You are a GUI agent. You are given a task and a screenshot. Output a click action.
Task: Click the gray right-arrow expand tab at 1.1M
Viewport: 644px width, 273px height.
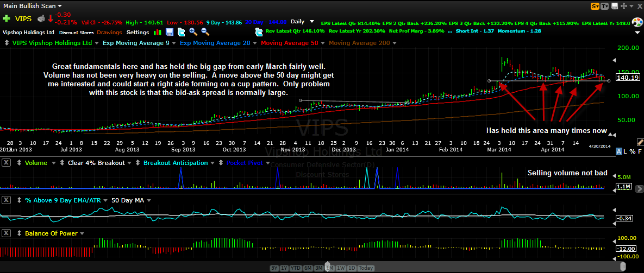coord(639,189)
